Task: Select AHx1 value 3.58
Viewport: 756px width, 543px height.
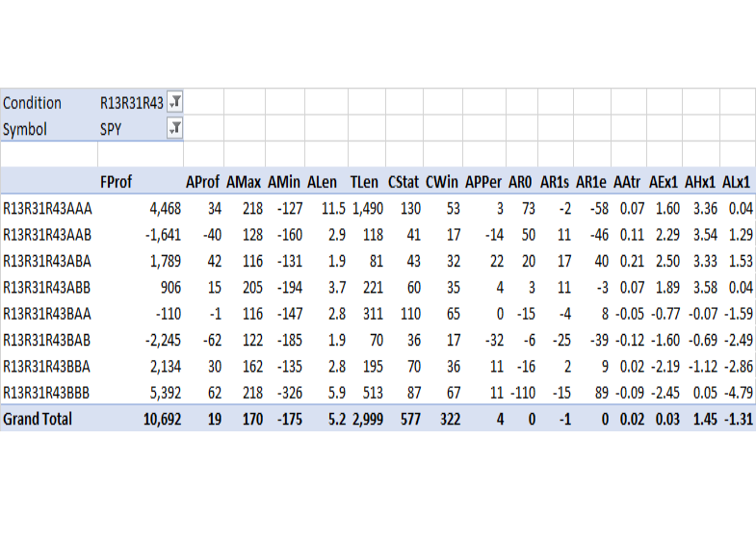Action: pyautogui.click(x=705, y=287)
